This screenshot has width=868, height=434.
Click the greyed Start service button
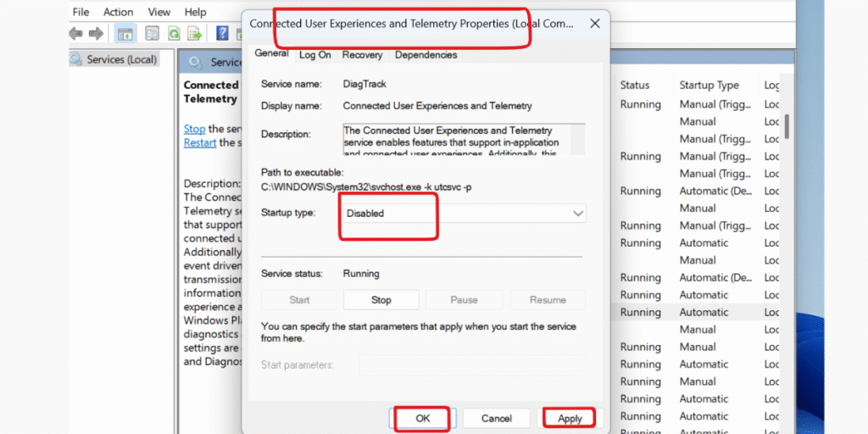(x=299, y=300)
